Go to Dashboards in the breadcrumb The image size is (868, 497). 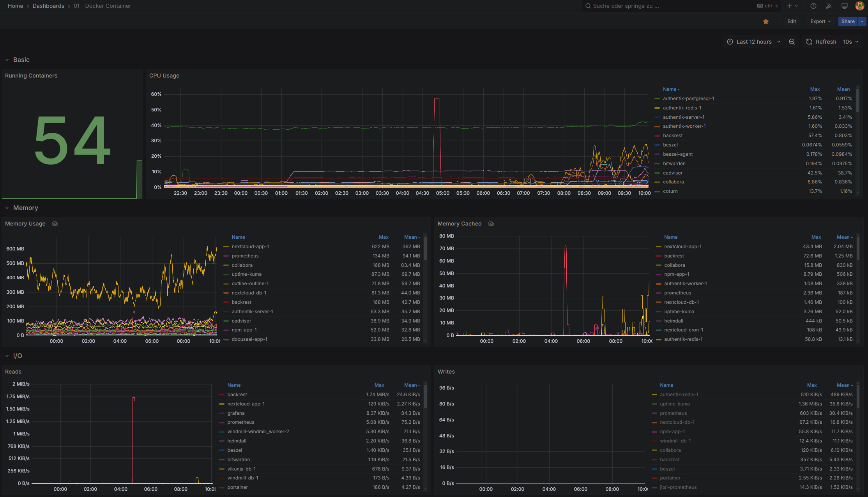point(48,6)
